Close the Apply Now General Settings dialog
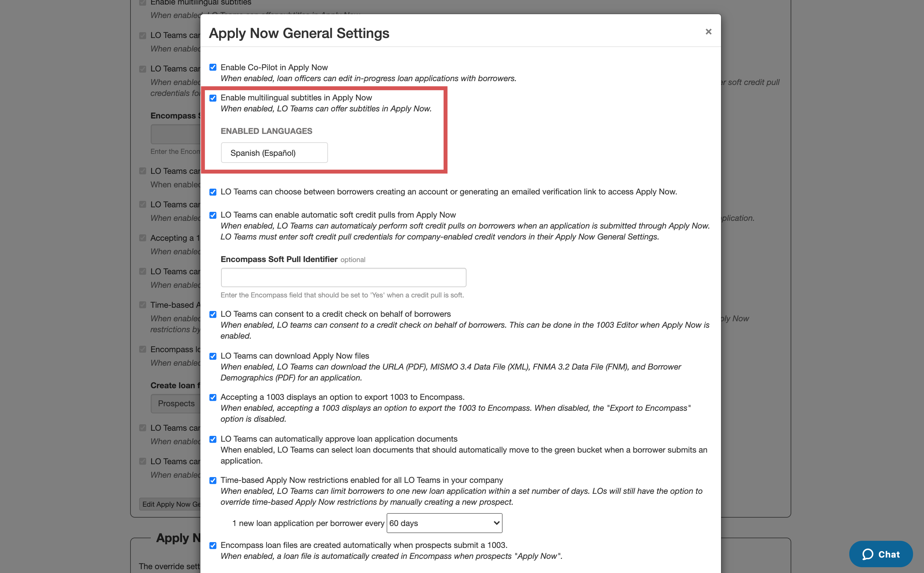Viewport: 924px width, 573px height. pos(708,32)
